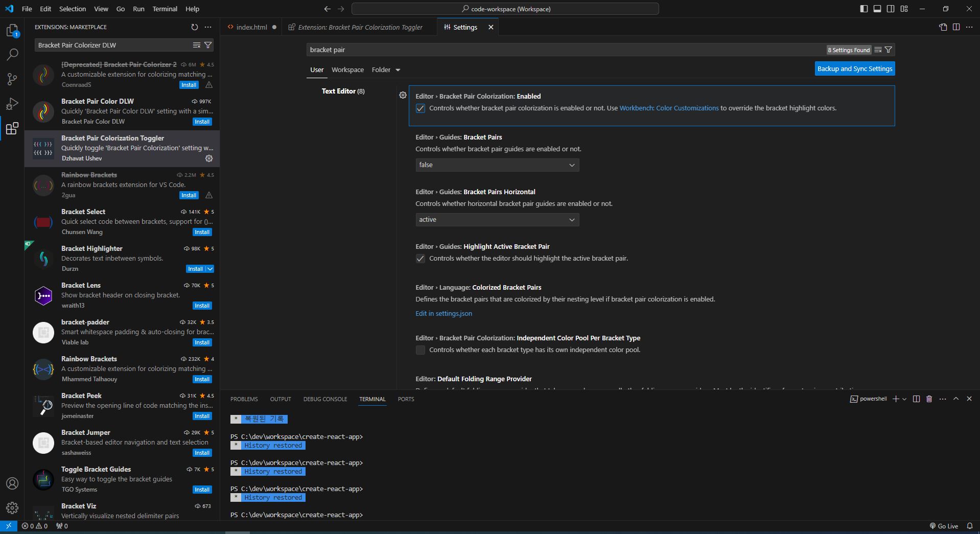Screen dimensions: 980x534
Task: Follow Workbench: Color Customizations link
Action: [x=669, y=108]
